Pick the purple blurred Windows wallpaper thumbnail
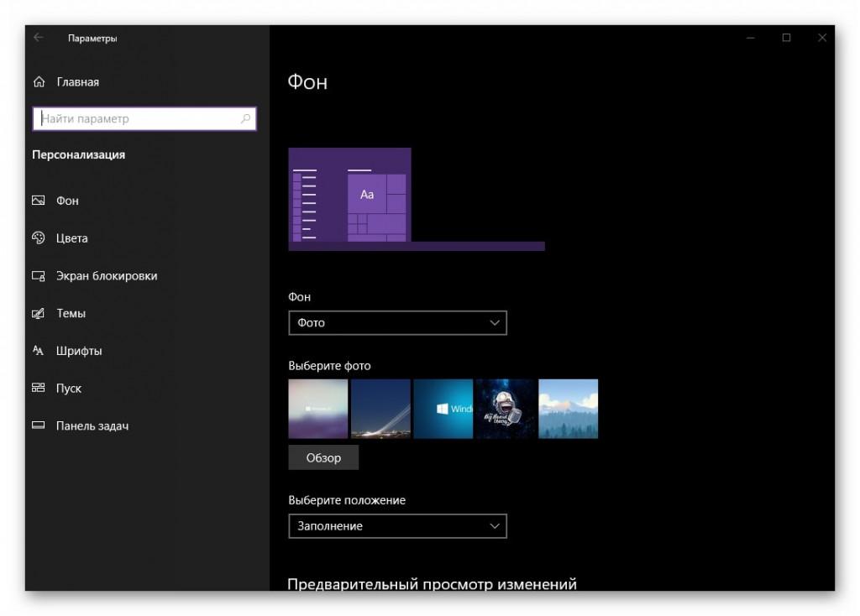The width and height of the screenshot is (860, 616). click(x=317, y=409)
